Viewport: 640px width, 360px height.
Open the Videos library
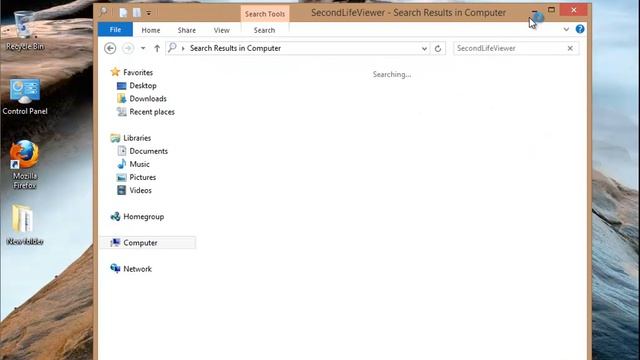(140, 190)
